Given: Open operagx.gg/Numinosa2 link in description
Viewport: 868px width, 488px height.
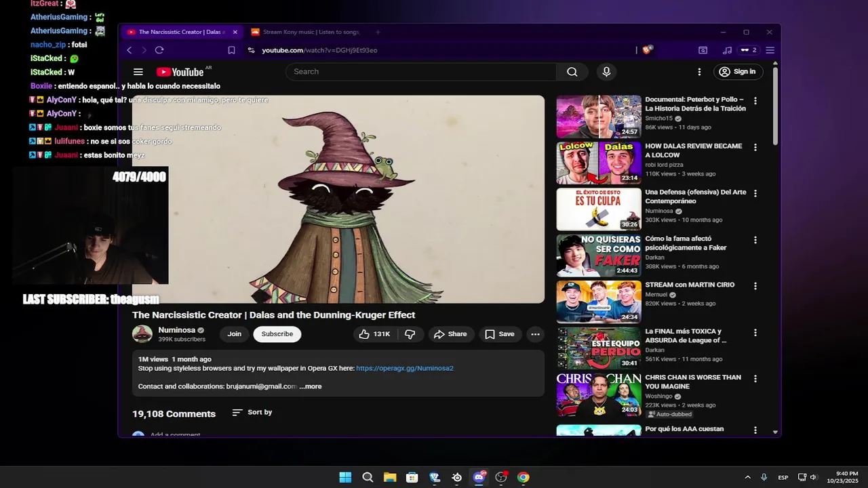Looking at the screenshot, I should (x=405, y=368).
